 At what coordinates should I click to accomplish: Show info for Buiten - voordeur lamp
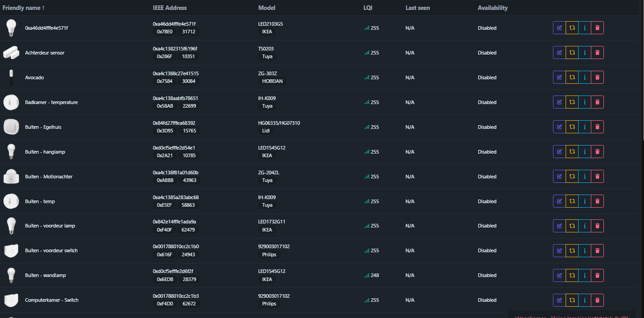coord(585,226)
